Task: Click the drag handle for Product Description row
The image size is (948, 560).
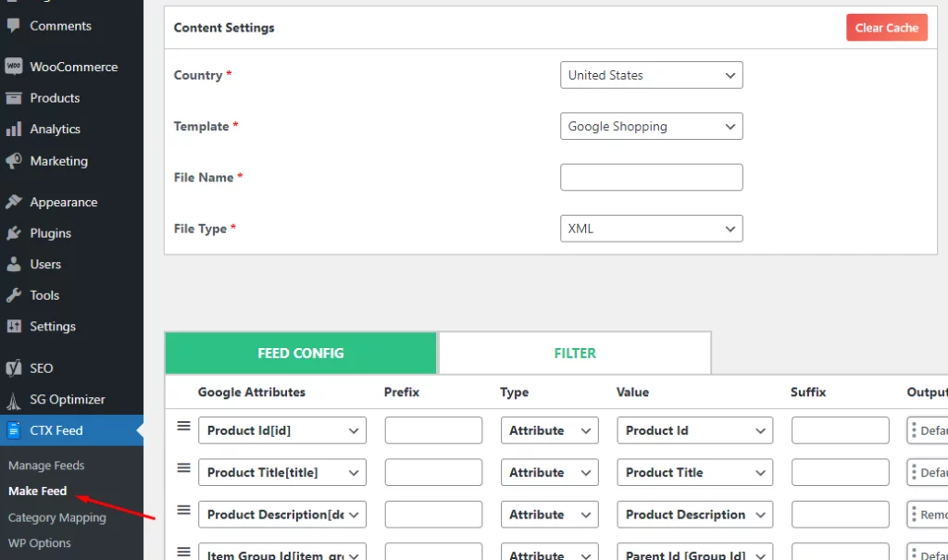Action: [184, 510]
